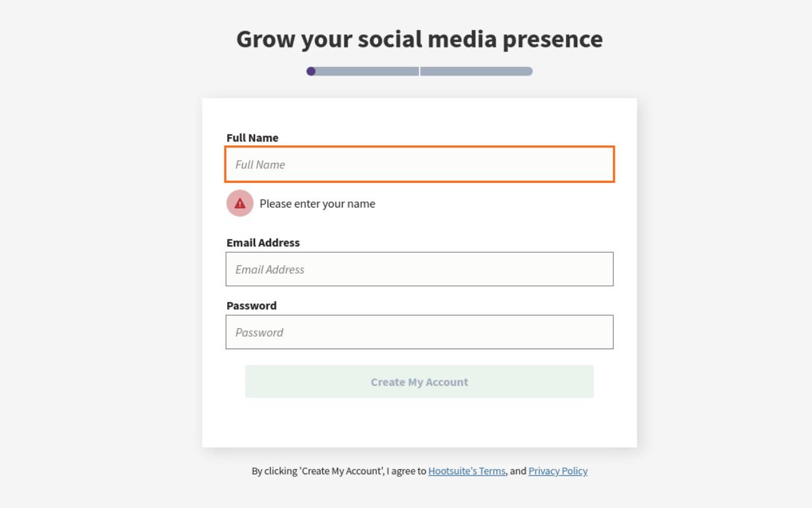
Task: Click the 'Email Address' placeholder text
Action: coord(270,269)
